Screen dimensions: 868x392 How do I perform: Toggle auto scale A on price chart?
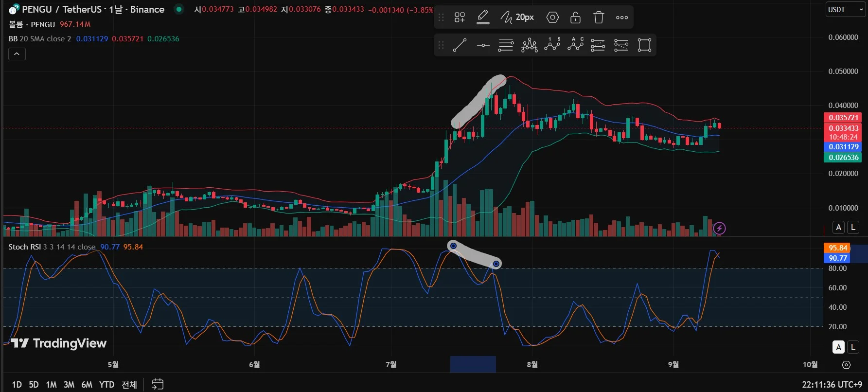coord(838,227)
